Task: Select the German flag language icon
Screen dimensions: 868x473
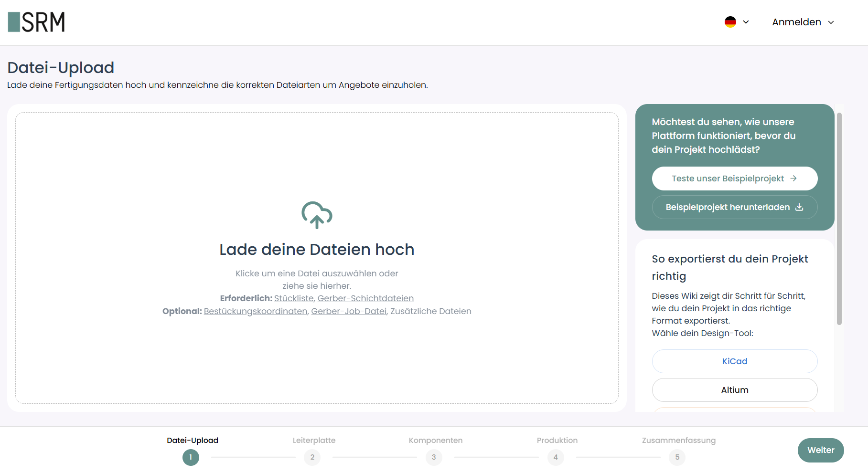Action: (730, 22)
